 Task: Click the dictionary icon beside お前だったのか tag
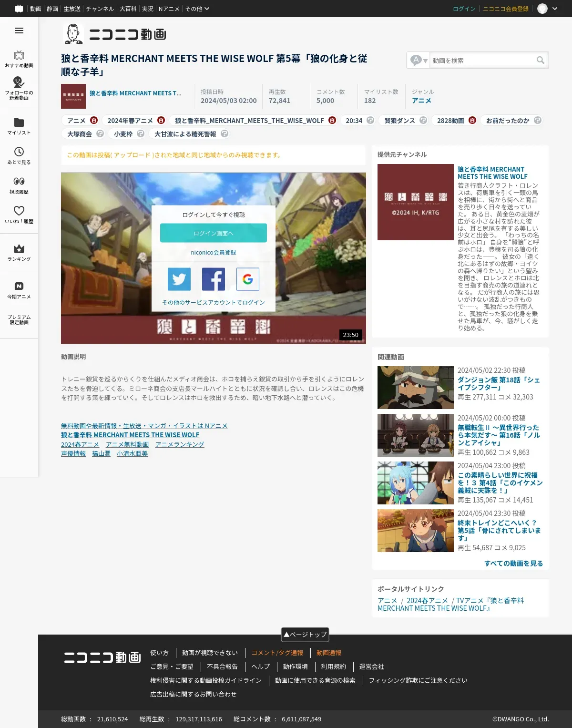[x=538, y=120]
